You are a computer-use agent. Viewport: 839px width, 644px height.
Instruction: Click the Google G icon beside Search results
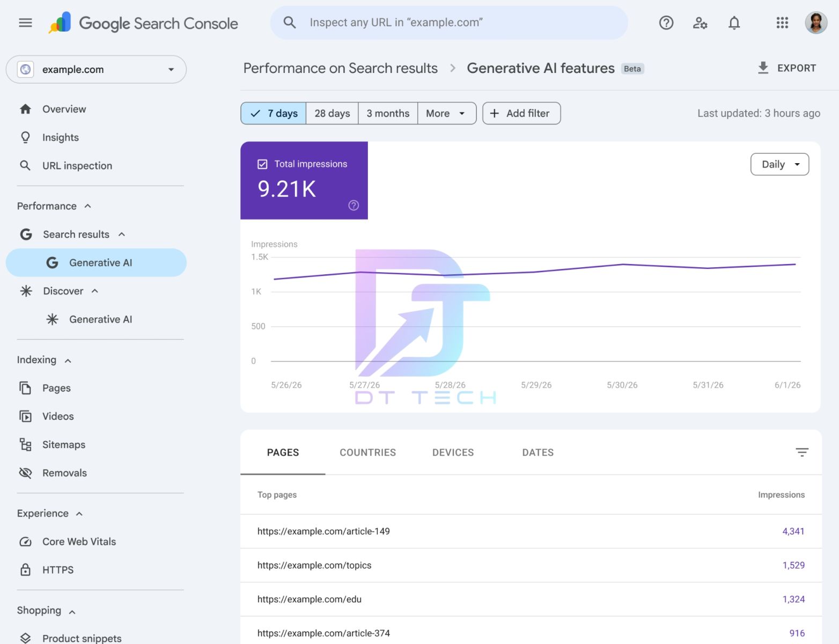(x=26, y=234)
